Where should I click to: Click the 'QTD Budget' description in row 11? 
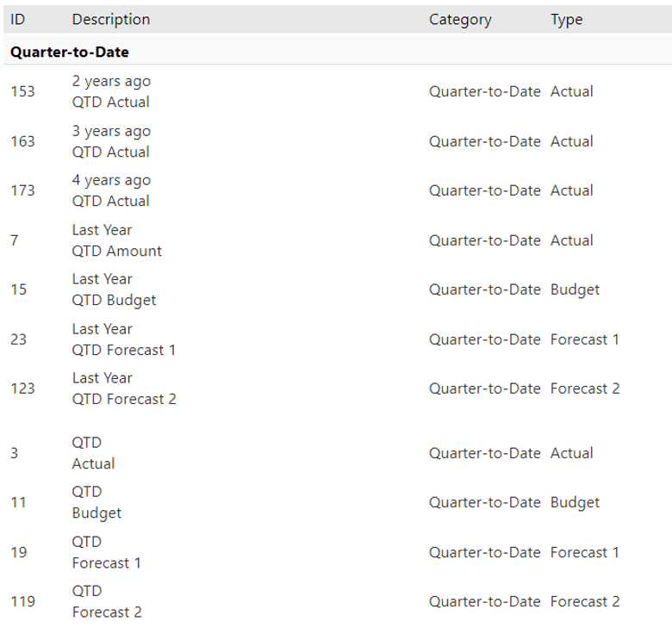click(96, 502)
